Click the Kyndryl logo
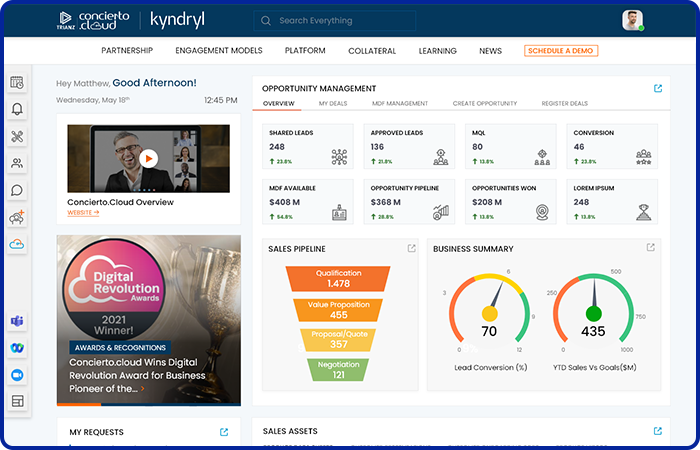This screenshot has width=700, height=450. coord(177,21)
